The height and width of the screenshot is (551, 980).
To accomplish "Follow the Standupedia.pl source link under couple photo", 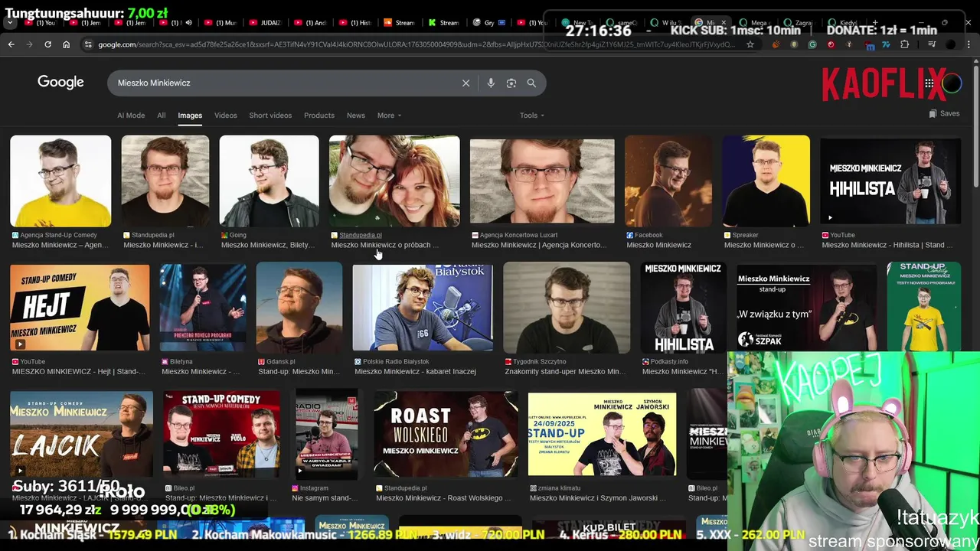I will pos(360,235).
